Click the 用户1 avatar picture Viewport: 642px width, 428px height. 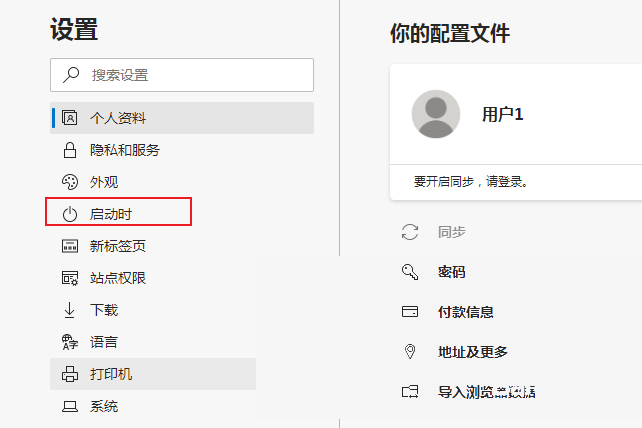(436, 114)
